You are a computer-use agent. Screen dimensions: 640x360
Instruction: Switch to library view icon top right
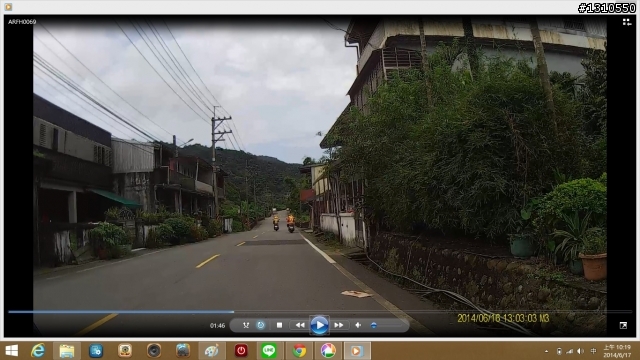[x=627, y=22]
